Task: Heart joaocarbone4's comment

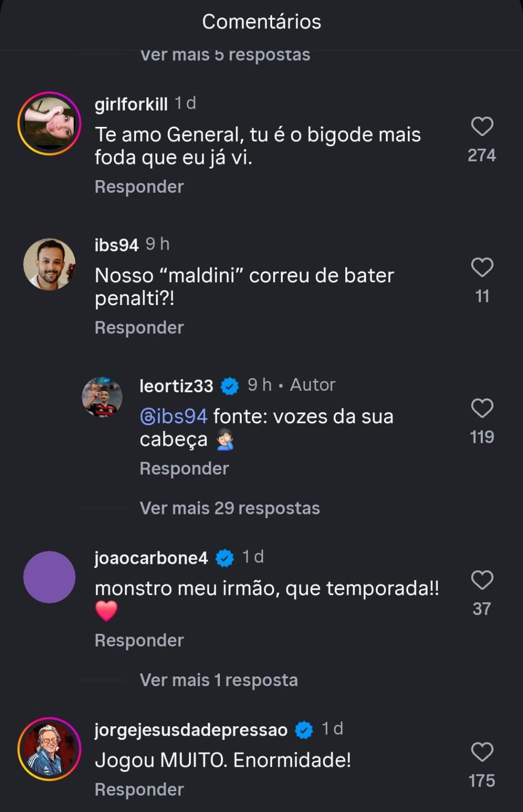Action: (x=482, y=580)
